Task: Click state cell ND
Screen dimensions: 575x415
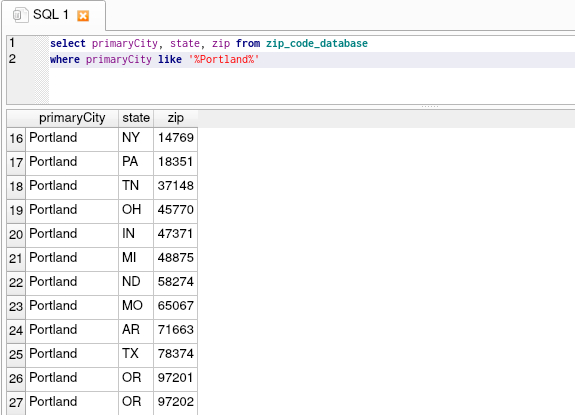Action: click(x=136, y=282)
